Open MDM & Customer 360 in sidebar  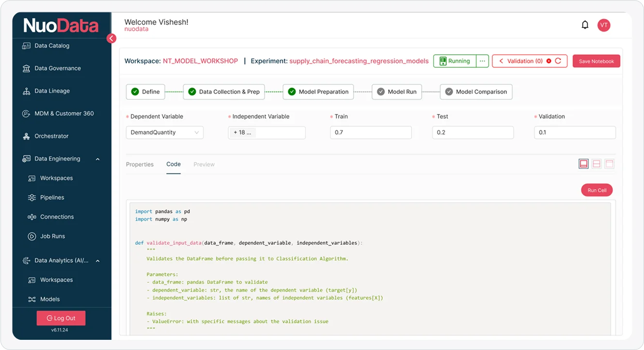[x=64, y=113]
